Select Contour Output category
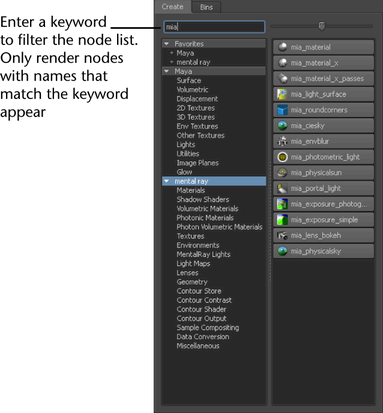 click(201, 319)
